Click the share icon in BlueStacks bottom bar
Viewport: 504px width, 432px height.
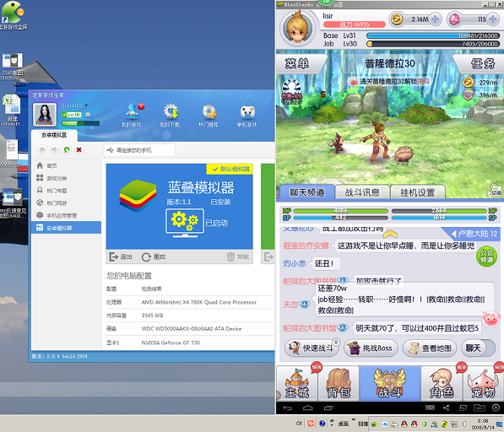pyautogui.click(x=446, y=408)
